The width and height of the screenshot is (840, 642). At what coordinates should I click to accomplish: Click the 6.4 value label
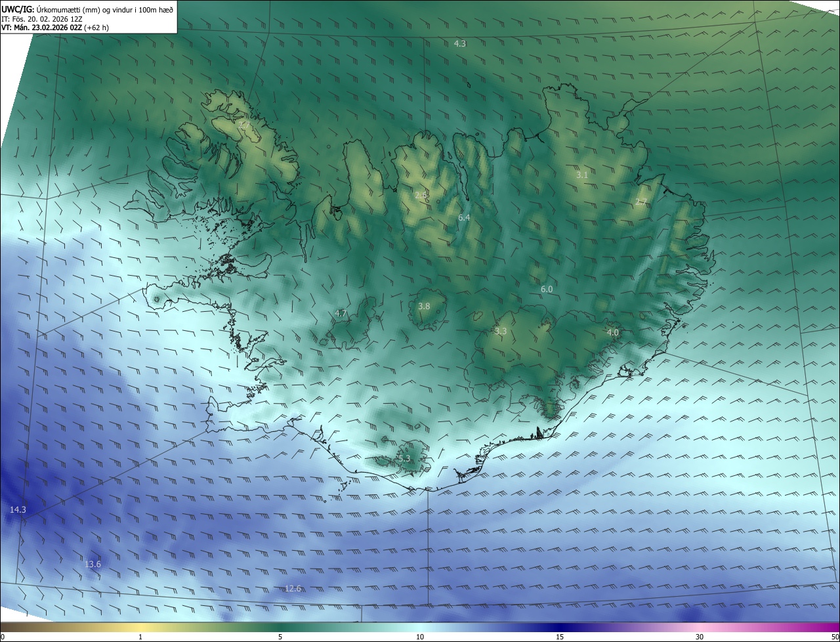tap(464, 217)
